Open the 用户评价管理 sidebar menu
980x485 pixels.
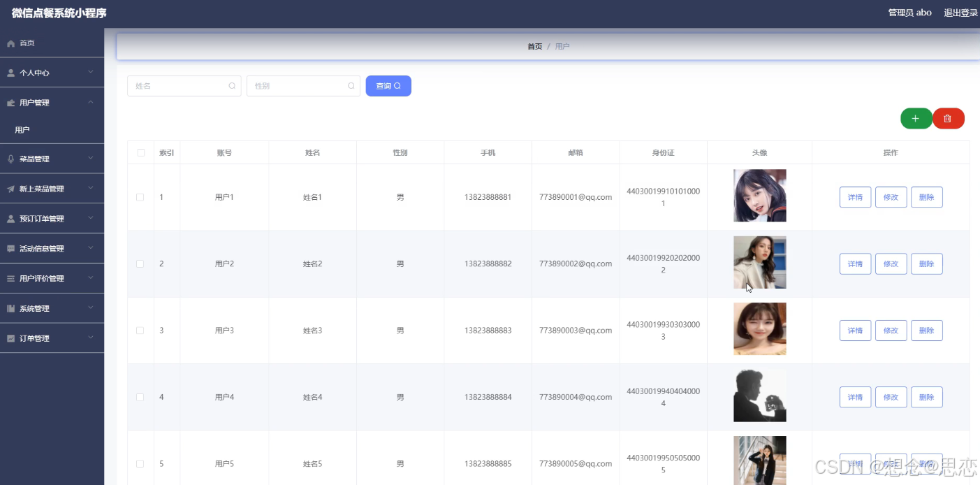point(52,279)
